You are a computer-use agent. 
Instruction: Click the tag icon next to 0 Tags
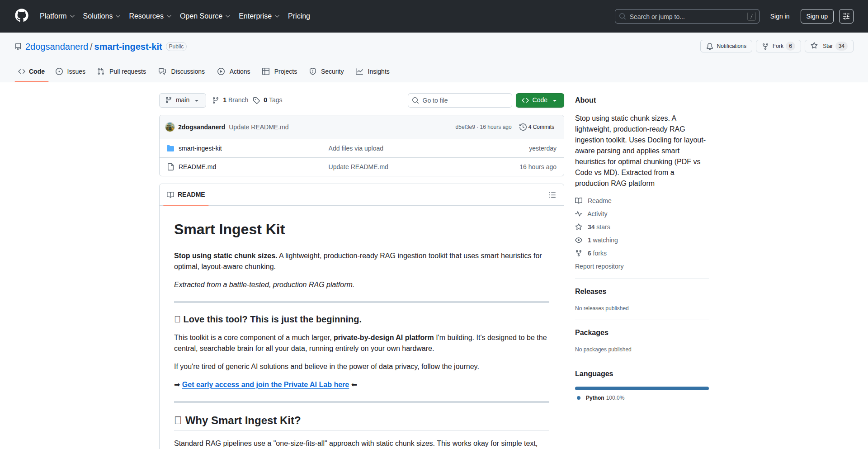point(256,100)
